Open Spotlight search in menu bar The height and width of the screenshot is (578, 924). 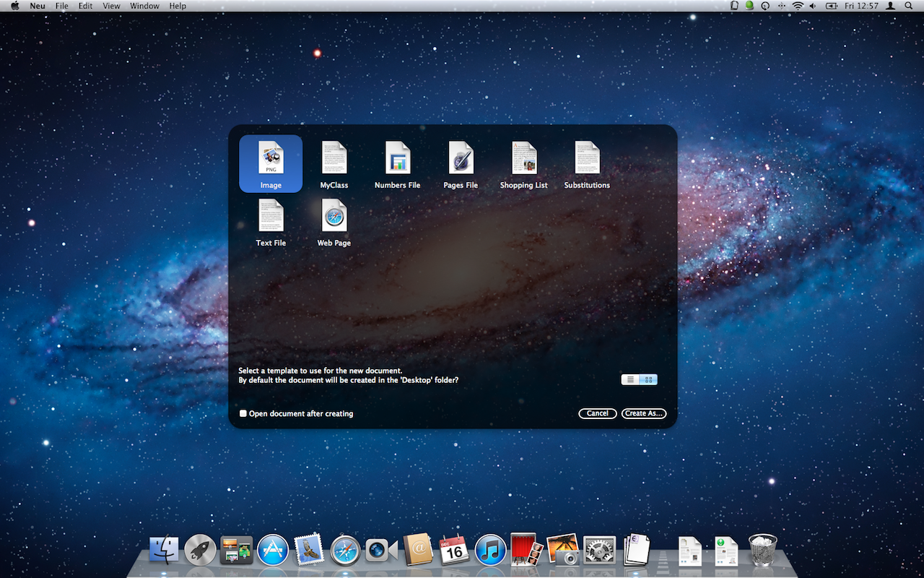point(908,6)
